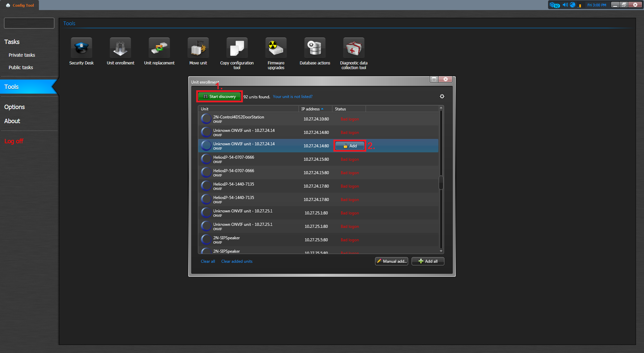Open Firmware upgrades tool
Screen dimensions: 644x353
tap(276, 49)
